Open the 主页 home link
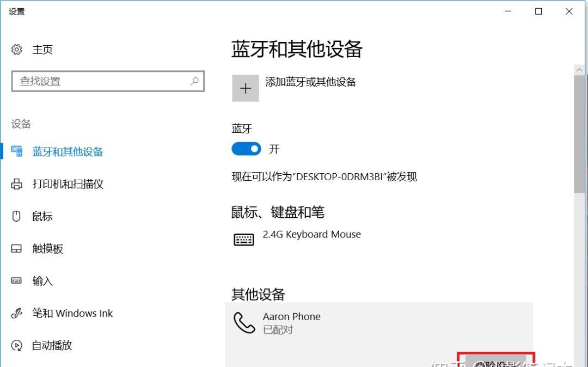Screen dimensions: 588x367 click(x=42, y=50)
